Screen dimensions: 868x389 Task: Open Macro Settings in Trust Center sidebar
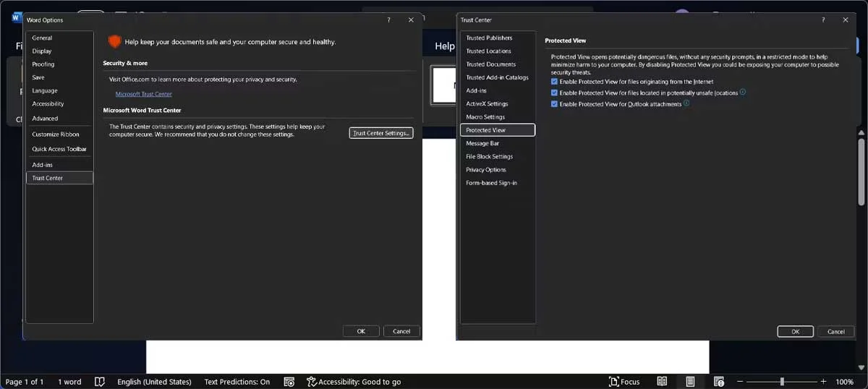coord(485,117)
